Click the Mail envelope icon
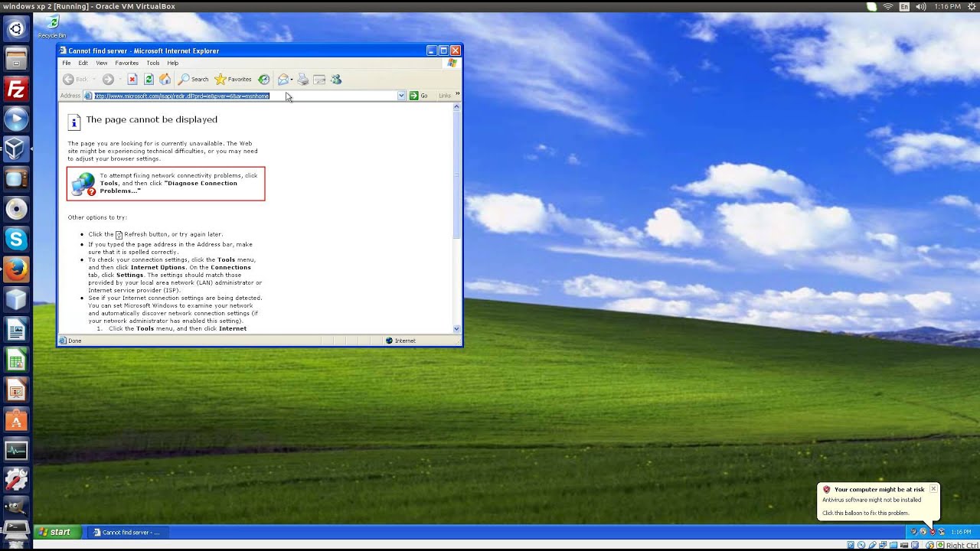 coord(283,80)
